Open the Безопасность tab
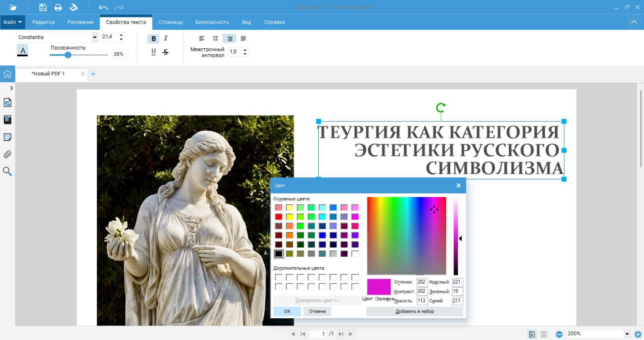This screenshot has width=644, height=340. tap(212, 22)
